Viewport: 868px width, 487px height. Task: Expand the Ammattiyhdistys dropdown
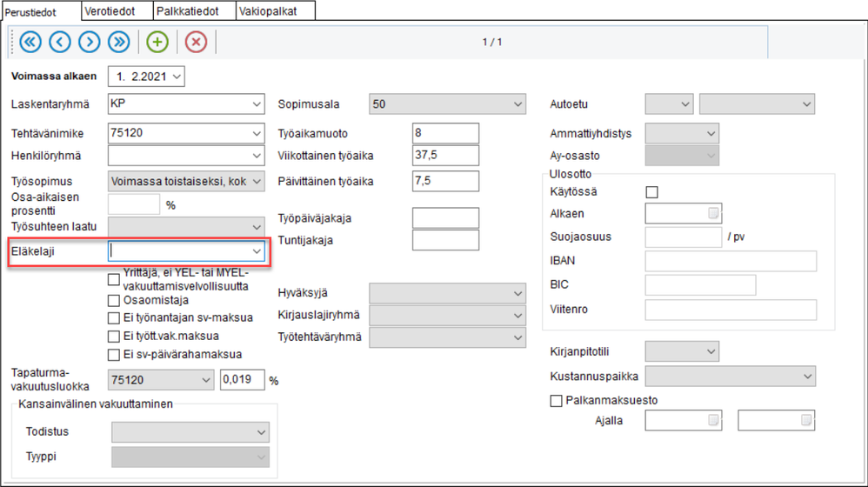tap(682, 133)
